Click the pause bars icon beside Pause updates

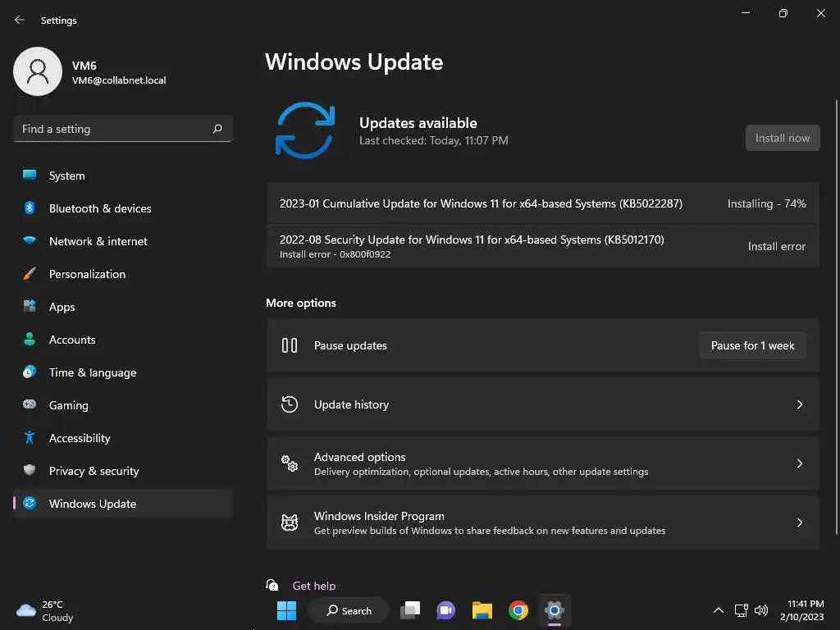click(290, 345)
